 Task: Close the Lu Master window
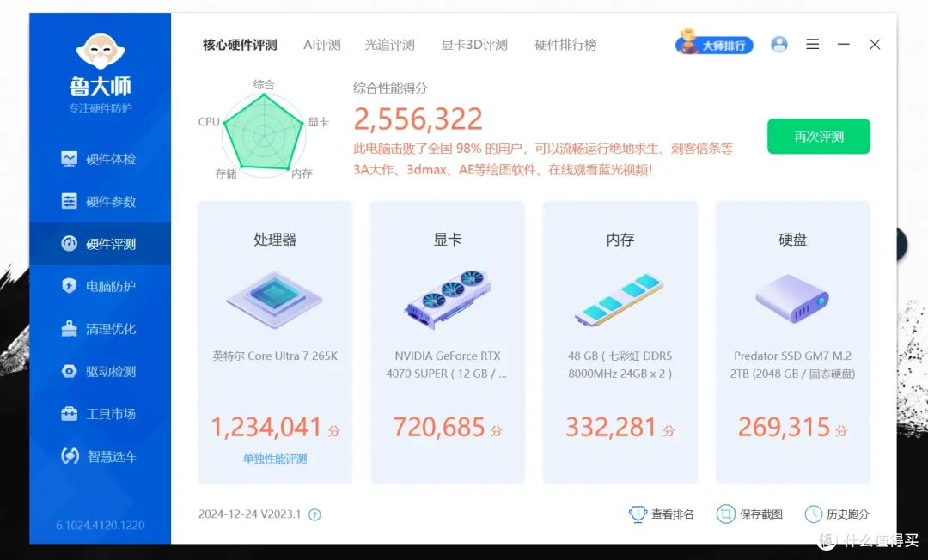click(x=875, y=45)
